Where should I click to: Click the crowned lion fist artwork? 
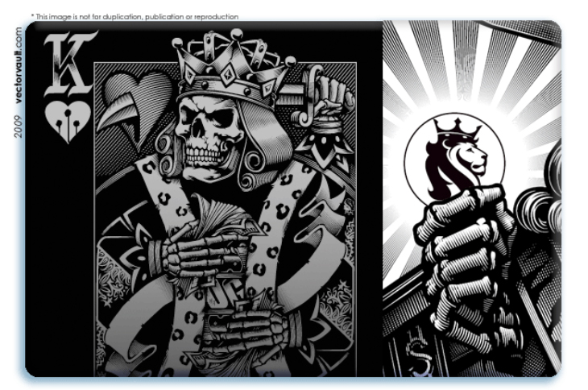click(x=472, y=199)
